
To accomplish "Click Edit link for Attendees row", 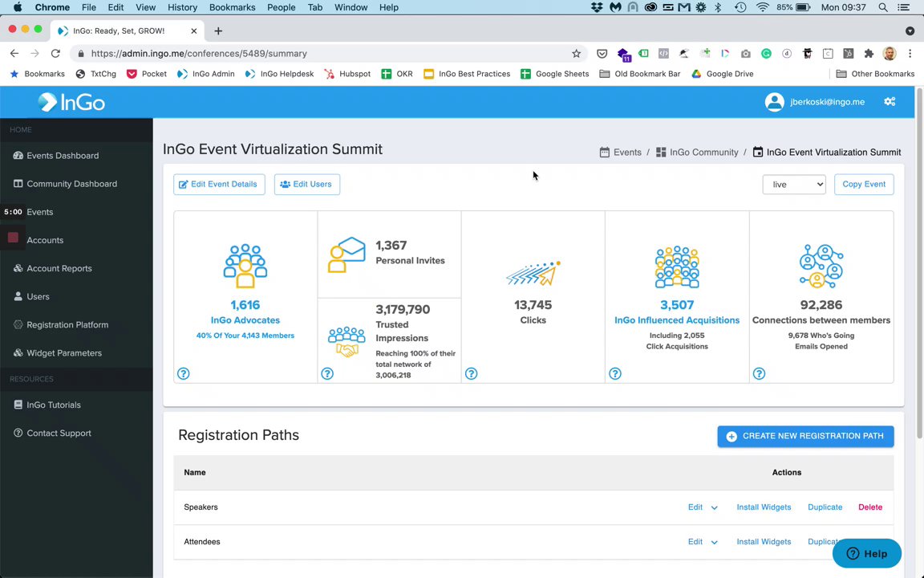I will pyautogui.click(x=695, y=542).
